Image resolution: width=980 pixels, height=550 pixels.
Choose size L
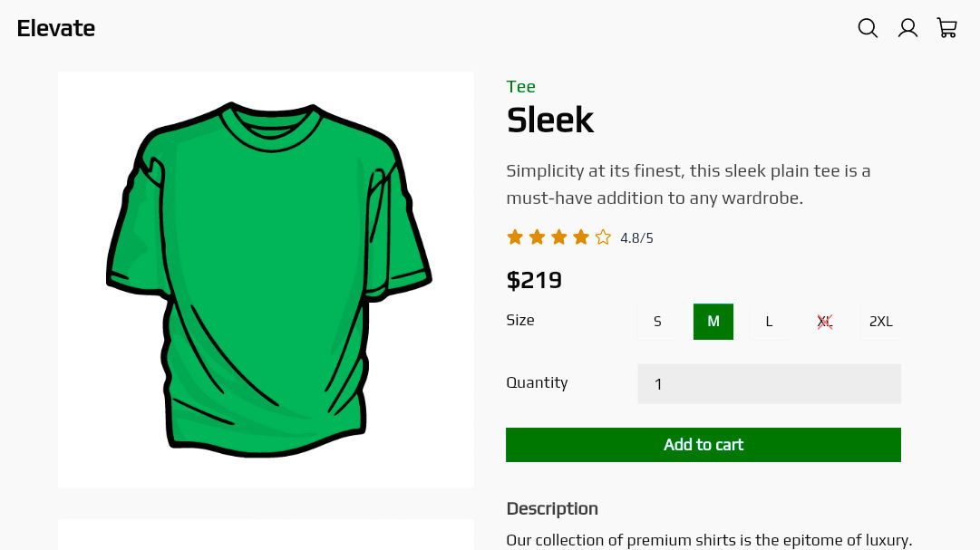coord(769,322)
